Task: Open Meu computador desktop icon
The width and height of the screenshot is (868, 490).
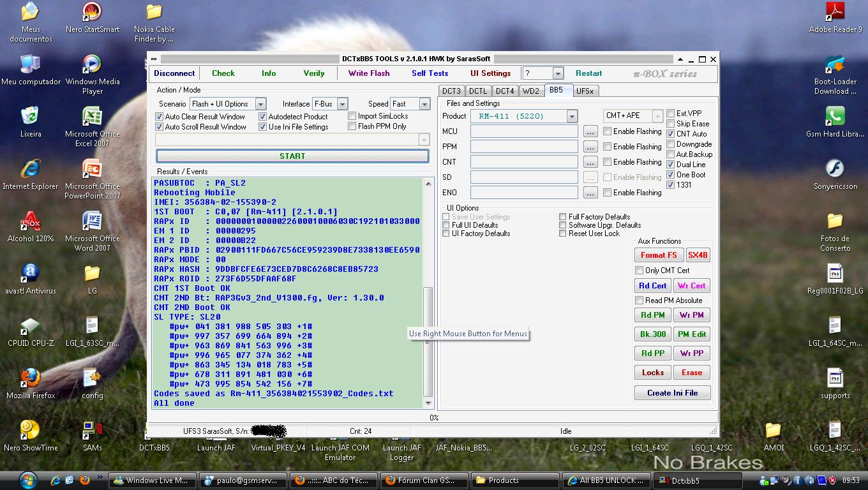Action: (31, 70)
